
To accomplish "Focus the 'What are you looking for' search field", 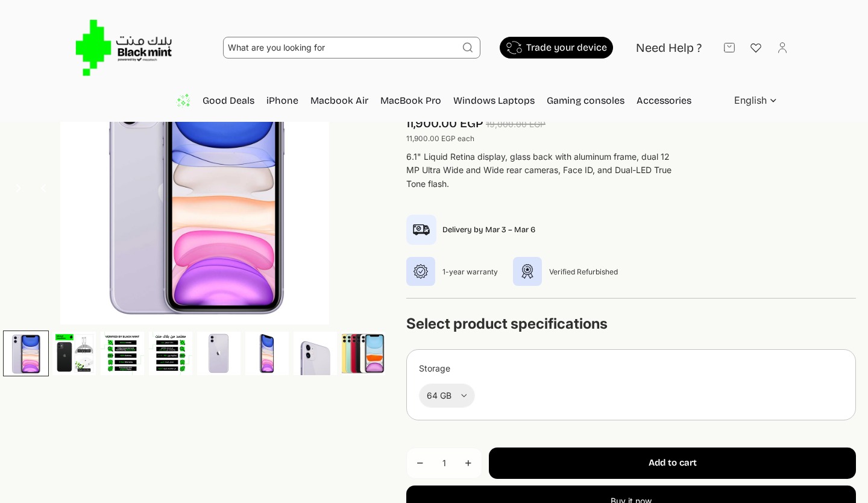I will point(341,48).
